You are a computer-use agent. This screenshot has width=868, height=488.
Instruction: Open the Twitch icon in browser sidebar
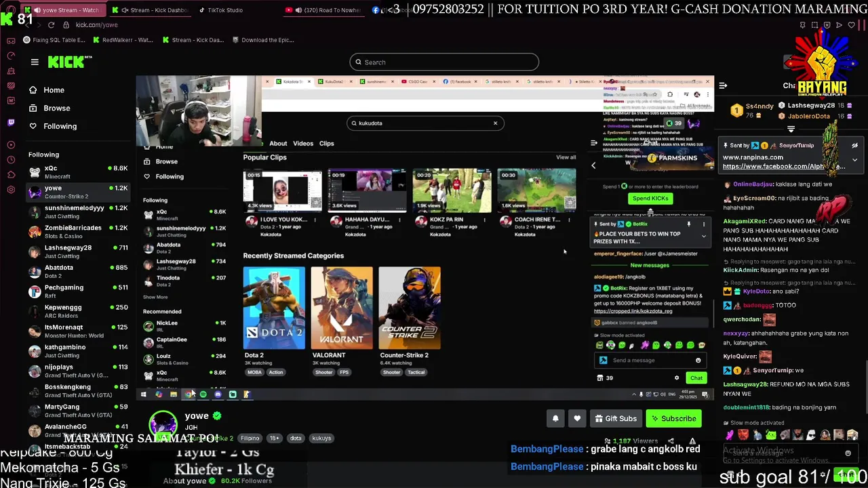click(x=11, y=123)
